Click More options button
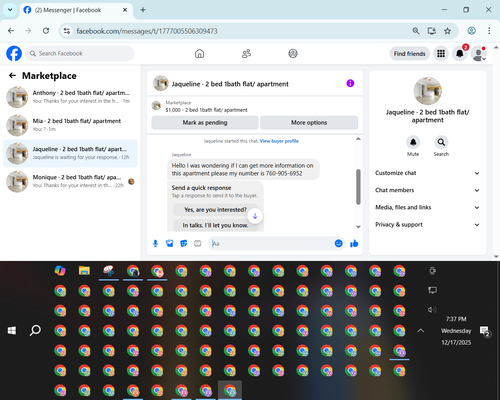500x400 pixels. 309,123
